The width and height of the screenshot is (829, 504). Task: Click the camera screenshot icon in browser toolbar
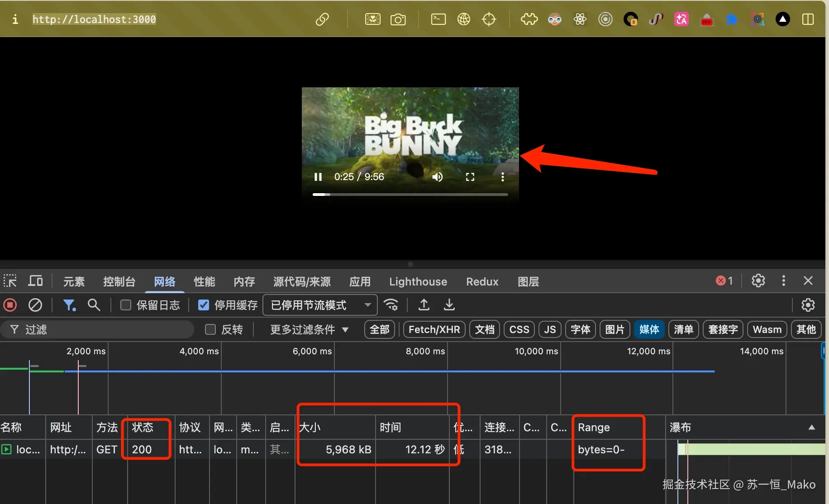[x=398, y=19]
